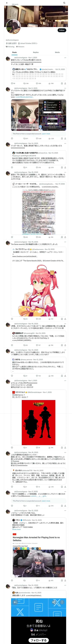
Task: Go back using the arrow icon
Action: (x=7, y=3)
